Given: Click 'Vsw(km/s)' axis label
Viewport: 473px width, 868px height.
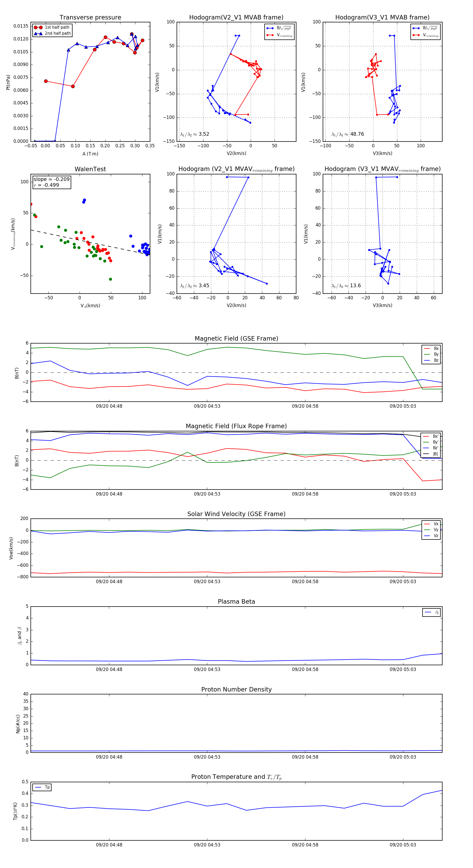Looking at the screenshot, I should click(11, 548).
